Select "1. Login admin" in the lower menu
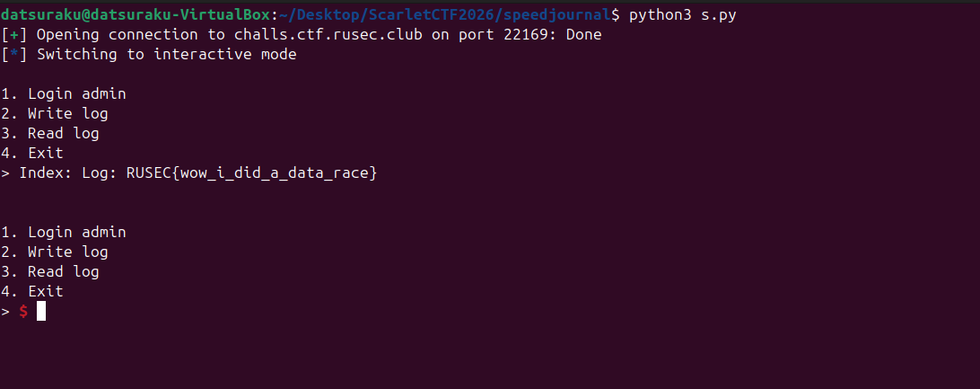The image size is (980, 389). pos(64,233)
